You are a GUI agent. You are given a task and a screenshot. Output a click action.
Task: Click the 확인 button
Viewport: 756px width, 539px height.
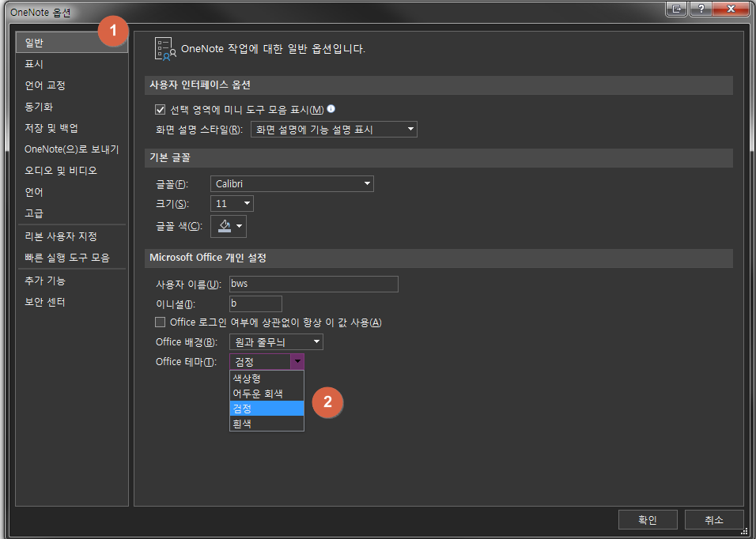(648, 520)
